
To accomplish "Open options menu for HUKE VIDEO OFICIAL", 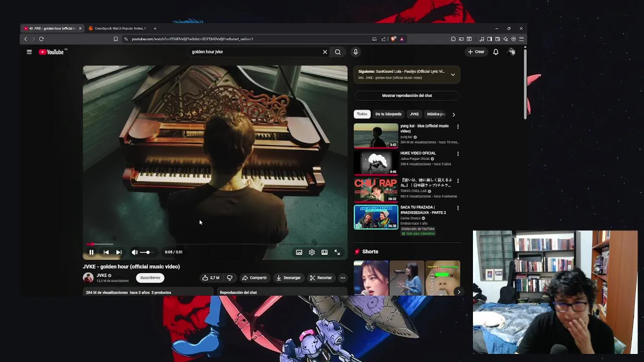I will point(458,154).
